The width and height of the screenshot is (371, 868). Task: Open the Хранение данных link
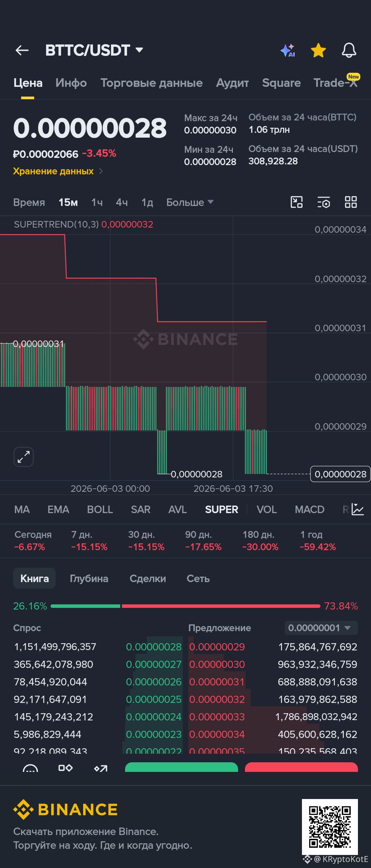pos(58,171)
